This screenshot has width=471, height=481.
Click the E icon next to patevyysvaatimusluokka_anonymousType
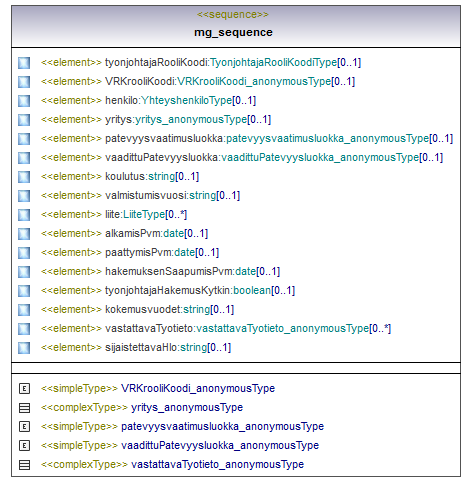pyautogui.click(x=24, y=427)
